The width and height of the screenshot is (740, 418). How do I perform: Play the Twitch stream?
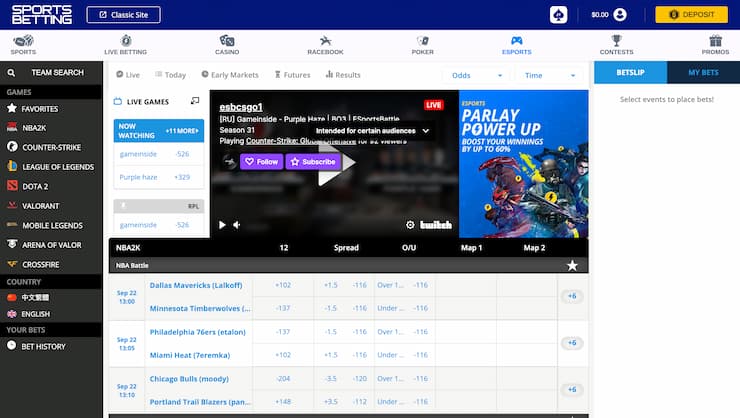click(222, 225)
